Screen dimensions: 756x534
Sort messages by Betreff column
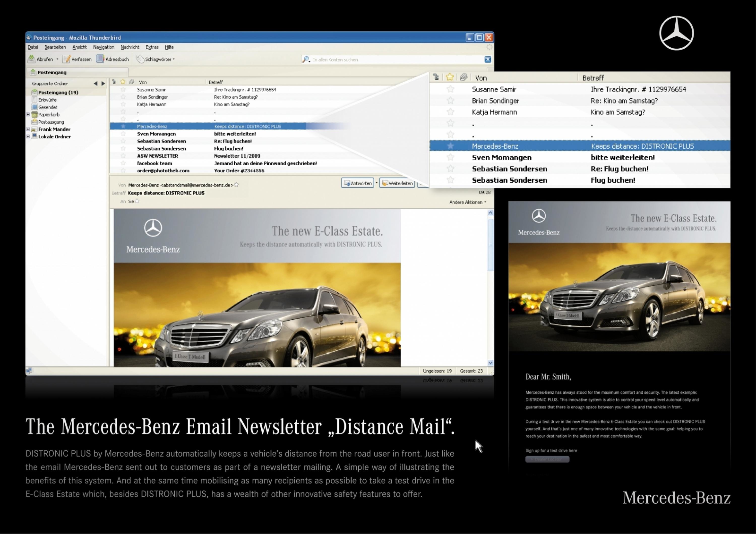[216, 82]
